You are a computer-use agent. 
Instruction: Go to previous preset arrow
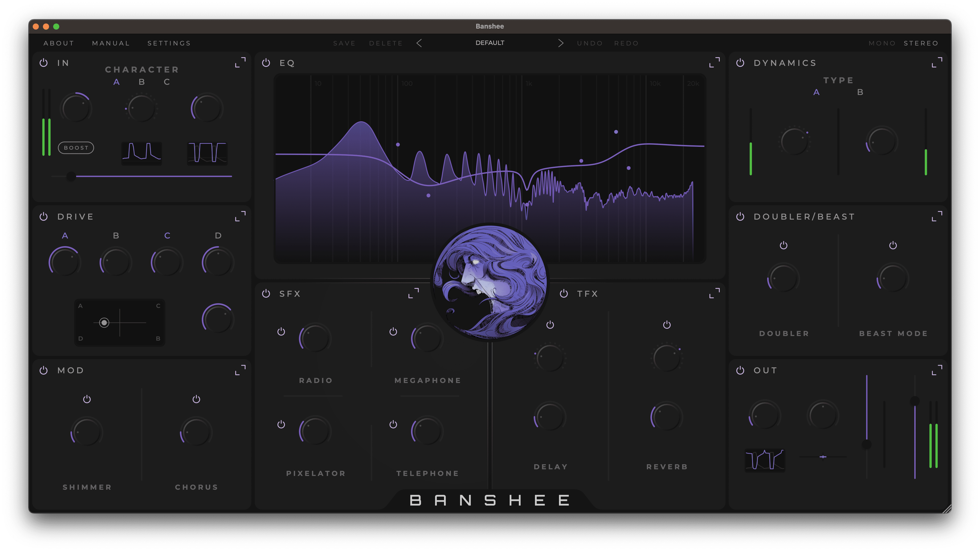pos(419,43)
